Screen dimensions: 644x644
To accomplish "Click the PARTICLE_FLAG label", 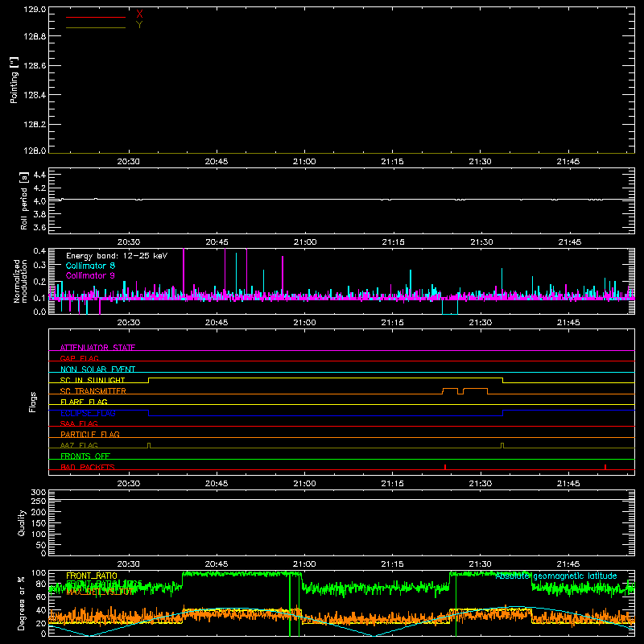I will [x=90, y=434].
